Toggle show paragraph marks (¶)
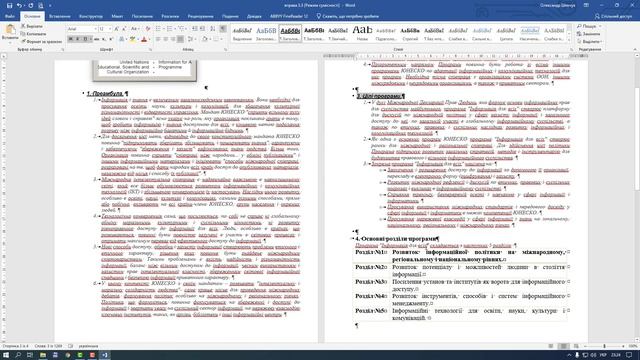Image resolution: width=640 pixels, height=360 pixels. [x=223, y=29]
